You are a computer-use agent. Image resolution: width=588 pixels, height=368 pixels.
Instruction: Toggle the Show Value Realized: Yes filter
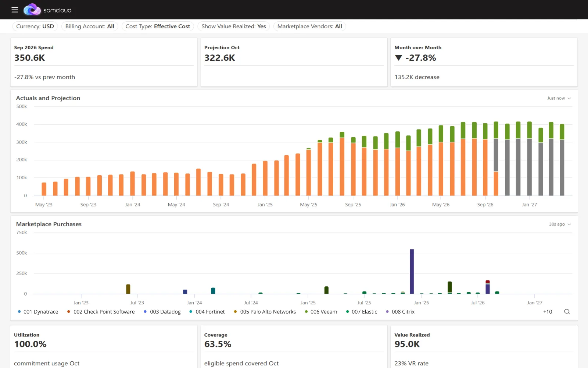234,26
